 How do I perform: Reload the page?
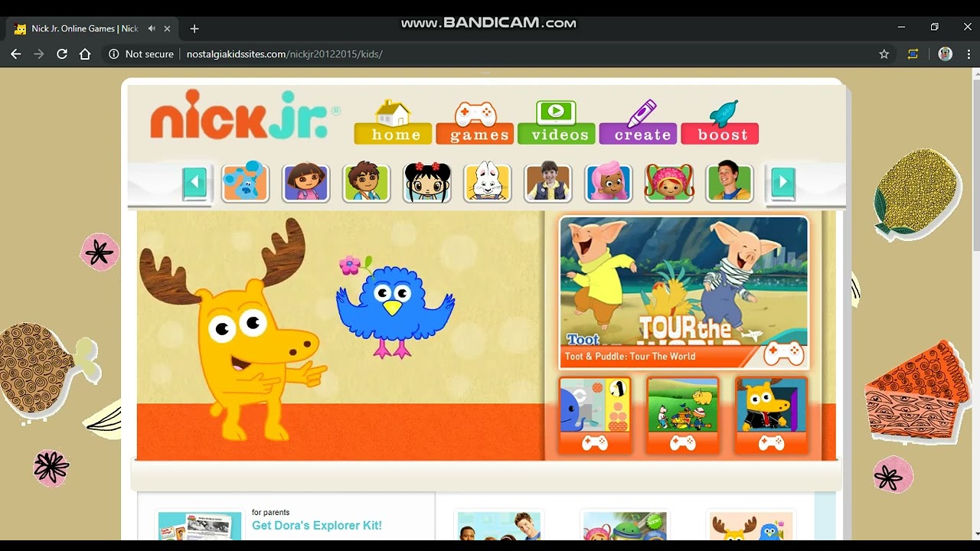click(x=62, y=54)
